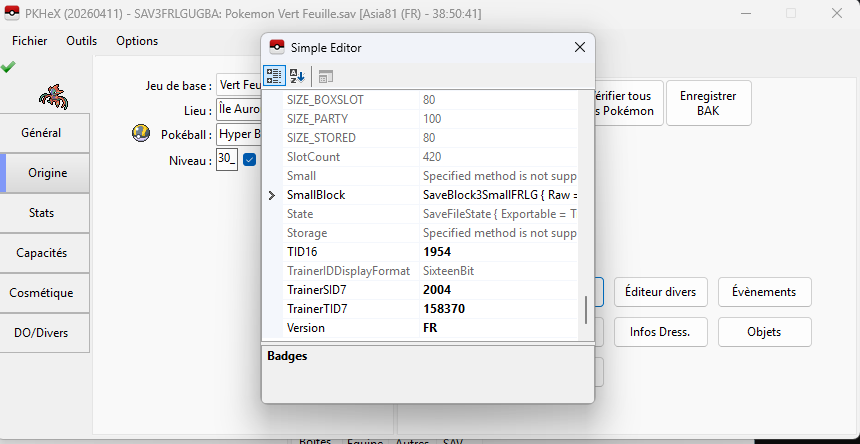Switch to the Stats tab
The width and height of the screenshot is (860, 444).
42,213
